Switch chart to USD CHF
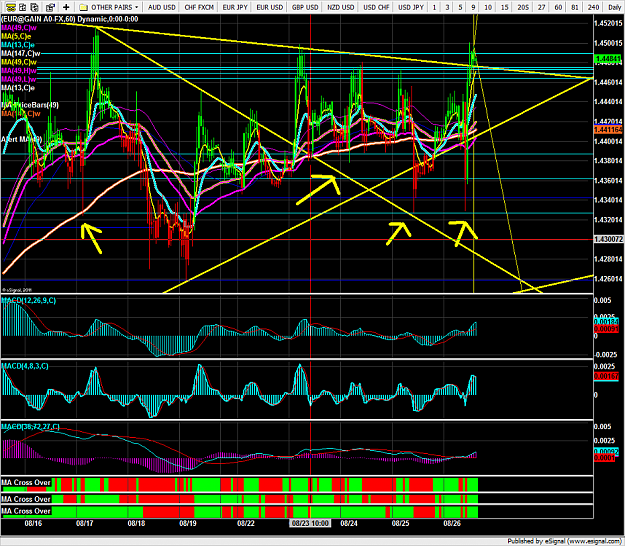 point(376,7)
